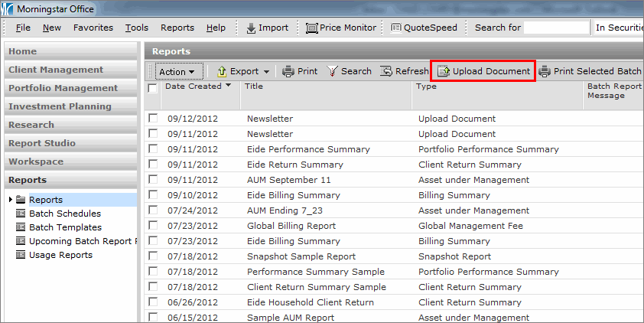This screenshot has width=644, height=323.
Task: Open the Favorites menu
Action: pos(93,28)
